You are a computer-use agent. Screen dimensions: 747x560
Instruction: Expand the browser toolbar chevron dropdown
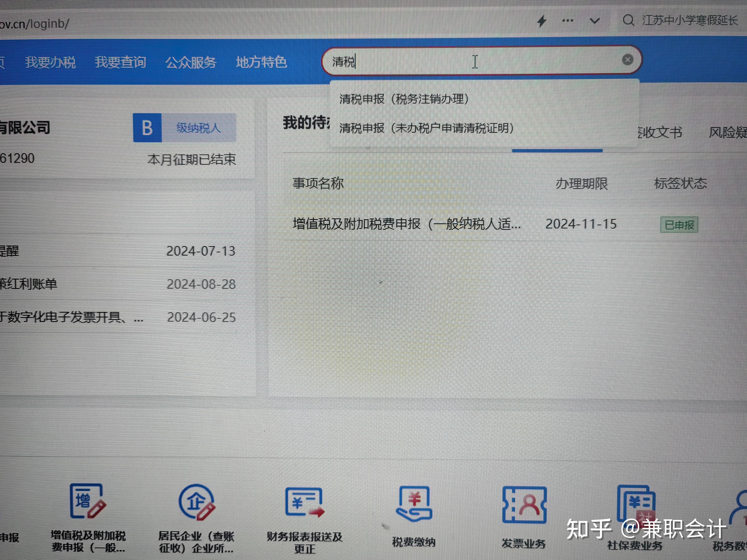594,21
